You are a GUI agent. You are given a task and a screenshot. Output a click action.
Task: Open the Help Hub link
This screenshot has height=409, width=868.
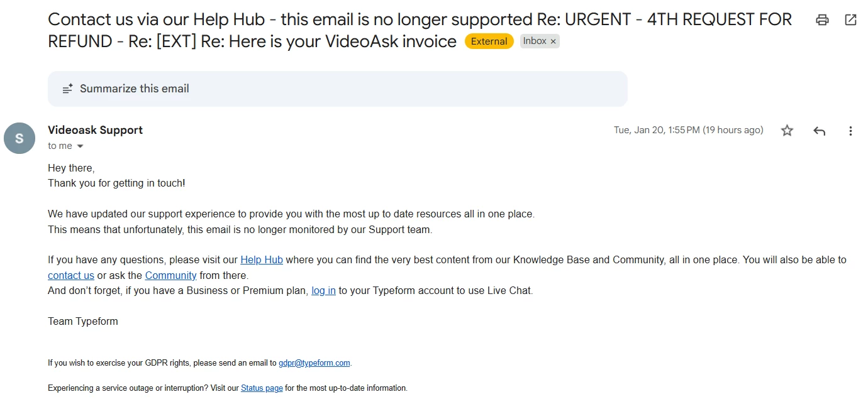click(262, 259)
